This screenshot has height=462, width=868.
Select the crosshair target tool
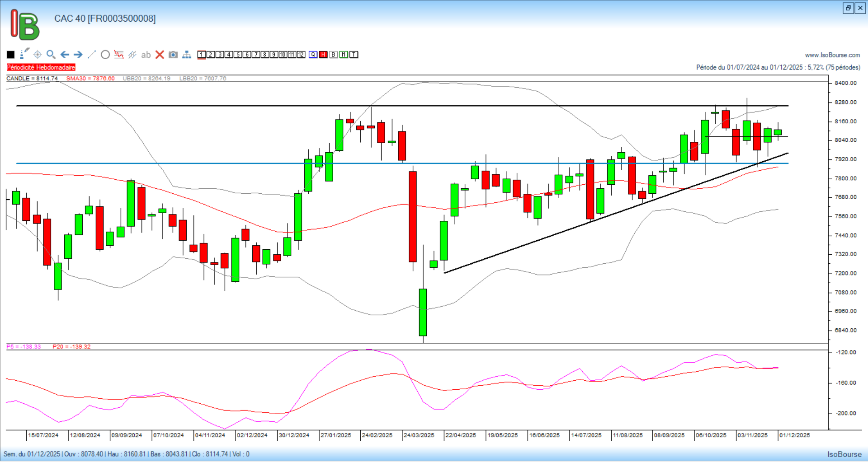(x=38, y=55)
